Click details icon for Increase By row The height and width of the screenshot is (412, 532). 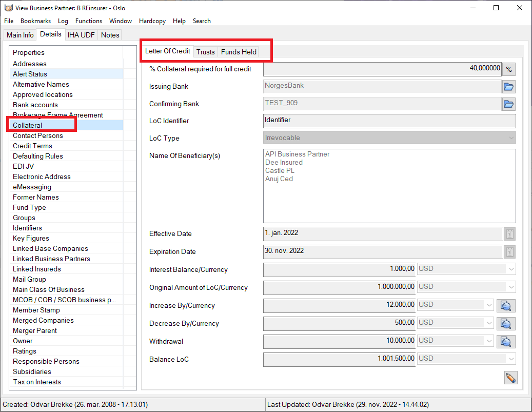point(506,306)
